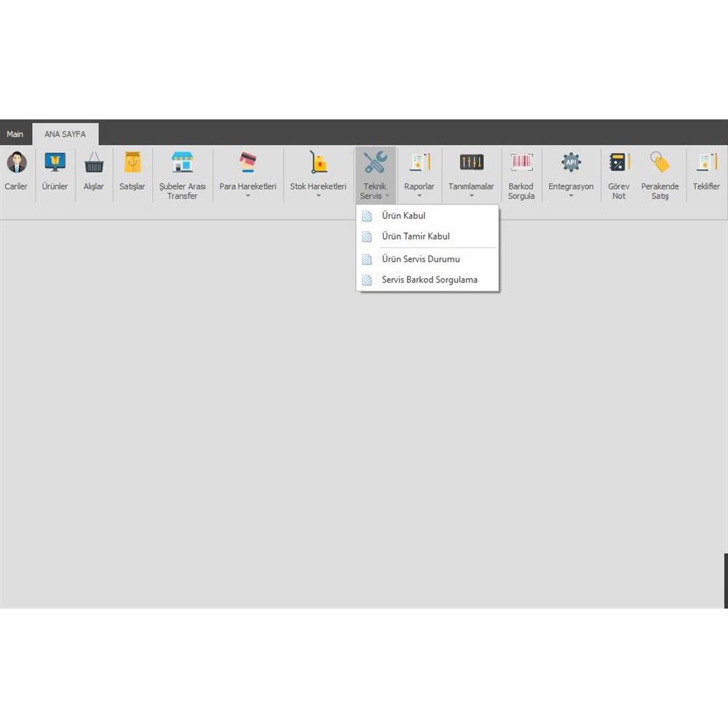Expand Stok Hareketleri dropdown menu
This screenshot has width=728, height=728.
point(318,175)
